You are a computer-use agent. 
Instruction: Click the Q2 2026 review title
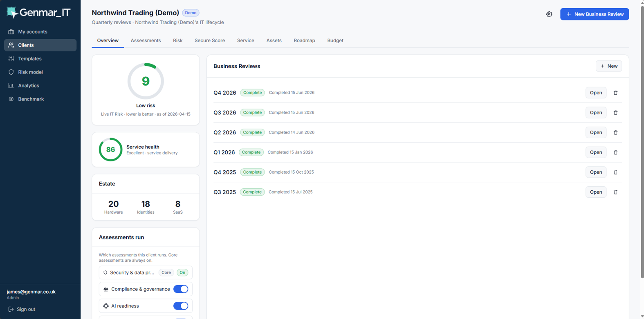click(224, 132)
